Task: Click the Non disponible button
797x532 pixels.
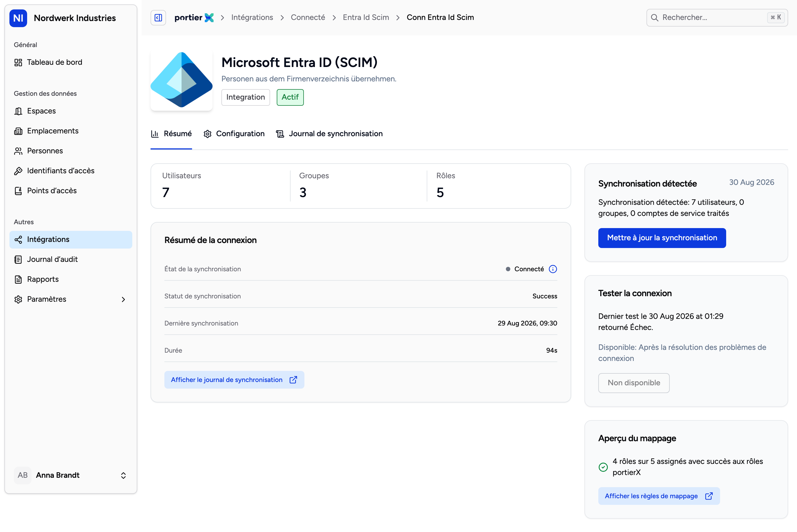Action: tap(633, 383)
